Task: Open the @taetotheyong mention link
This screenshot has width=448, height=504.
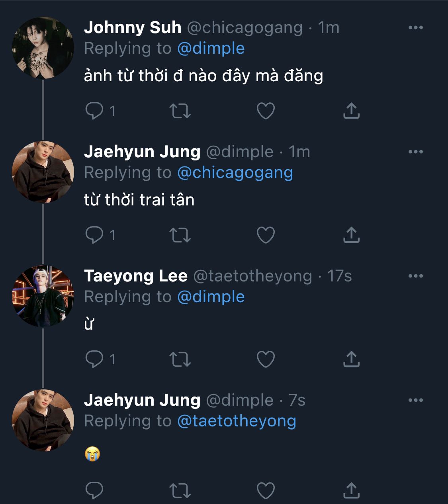Action: pyautogui.click(x=237, y=421)
